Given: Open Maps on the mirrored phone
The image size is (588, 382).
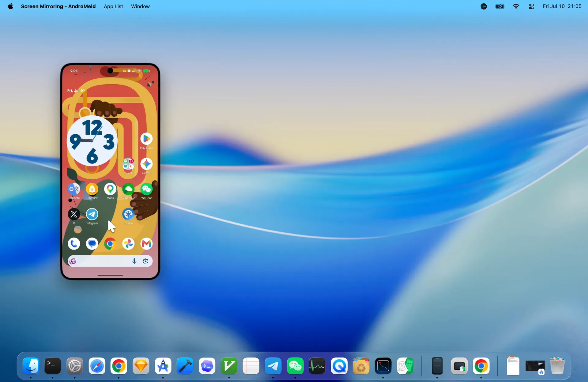Looking at the screenshot, I should tap(110, 189).
